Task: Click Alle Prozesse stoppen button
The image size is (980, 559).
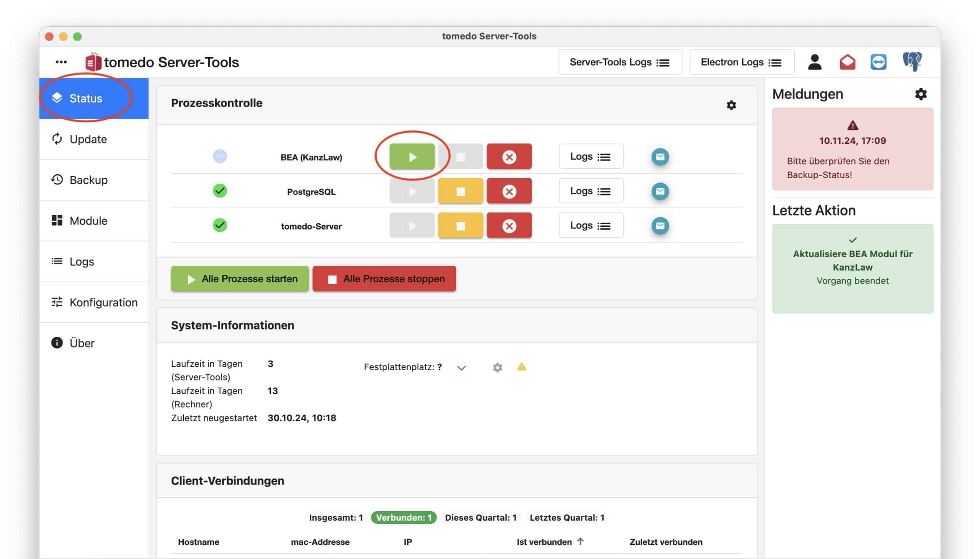Action: pos(384,279)
